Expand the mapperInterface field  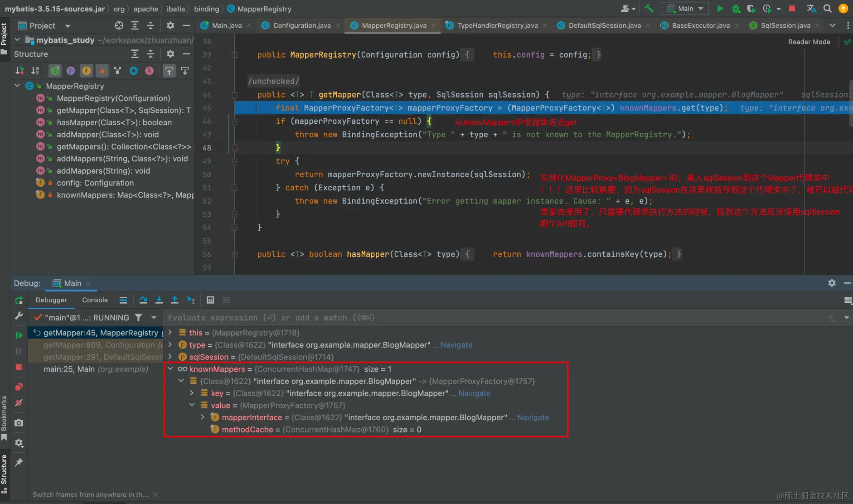(203, 417)
